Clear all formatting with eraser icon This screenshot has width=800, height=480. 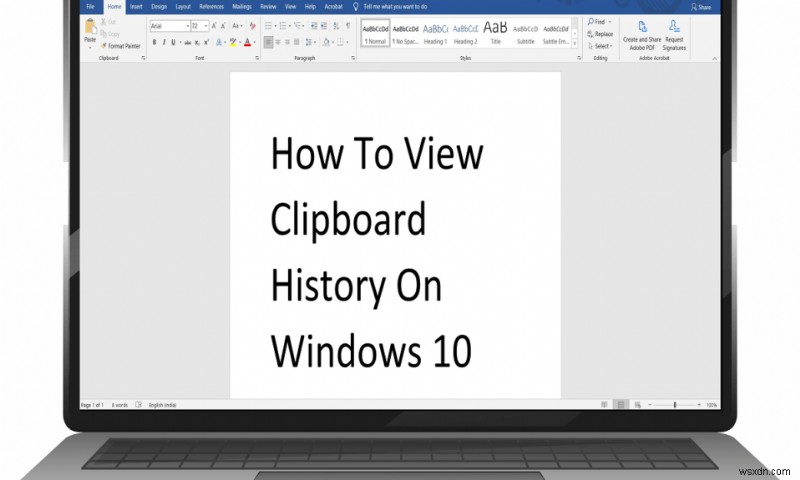coord(252,26)
